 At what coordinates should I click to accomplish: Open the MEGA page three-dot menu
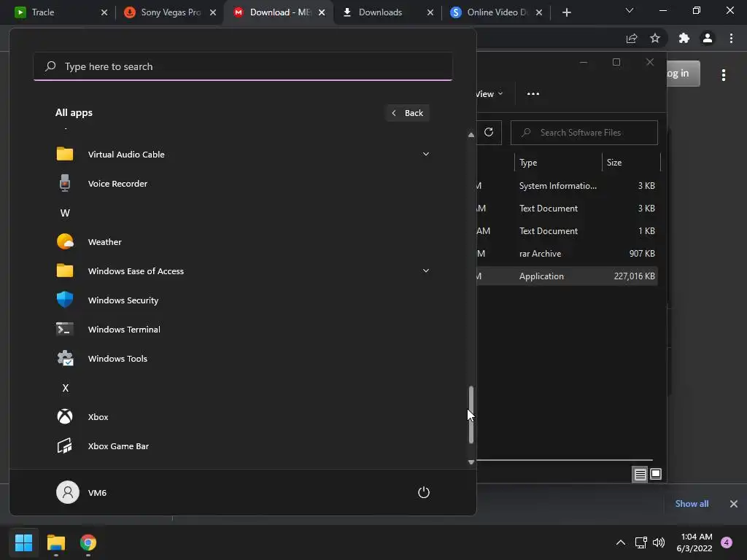(724, 75)
